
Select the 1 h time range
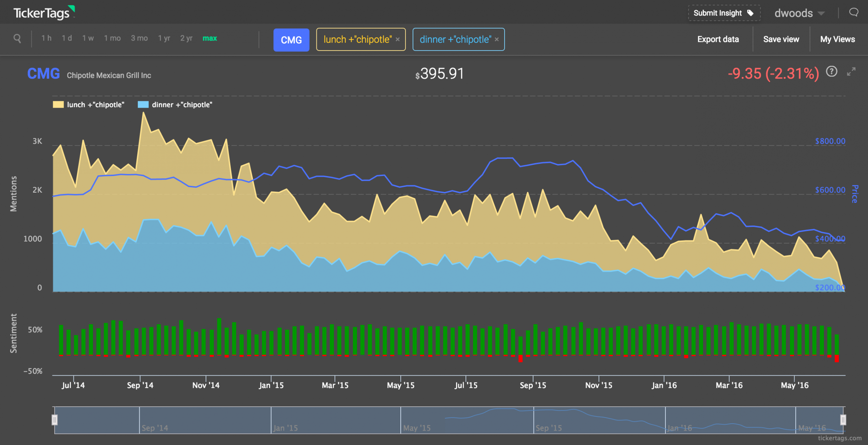pos(46,38)
